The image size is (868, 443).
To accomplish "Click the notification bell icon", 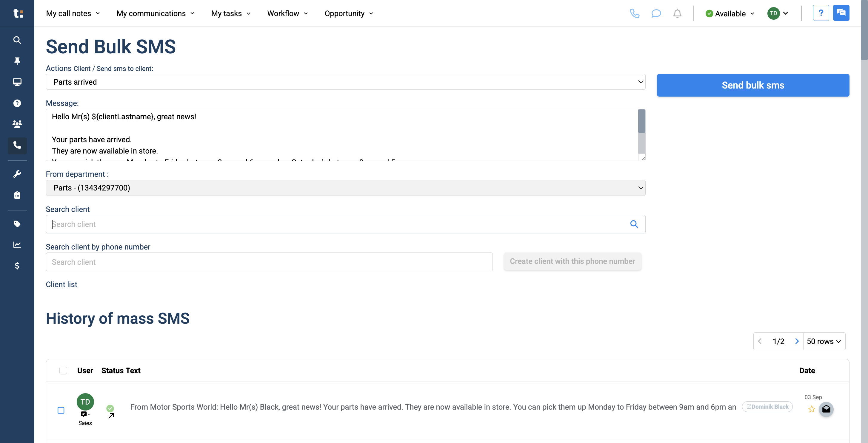I will coord(677,13).
